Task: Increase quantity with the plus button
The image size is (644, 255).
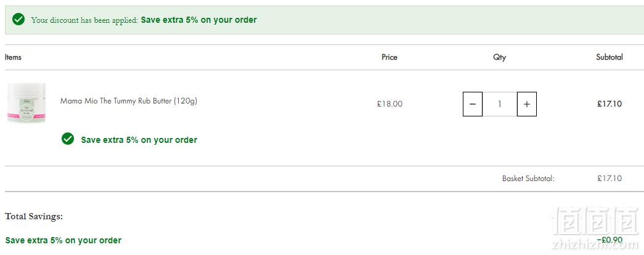Action: pos(526,104)
